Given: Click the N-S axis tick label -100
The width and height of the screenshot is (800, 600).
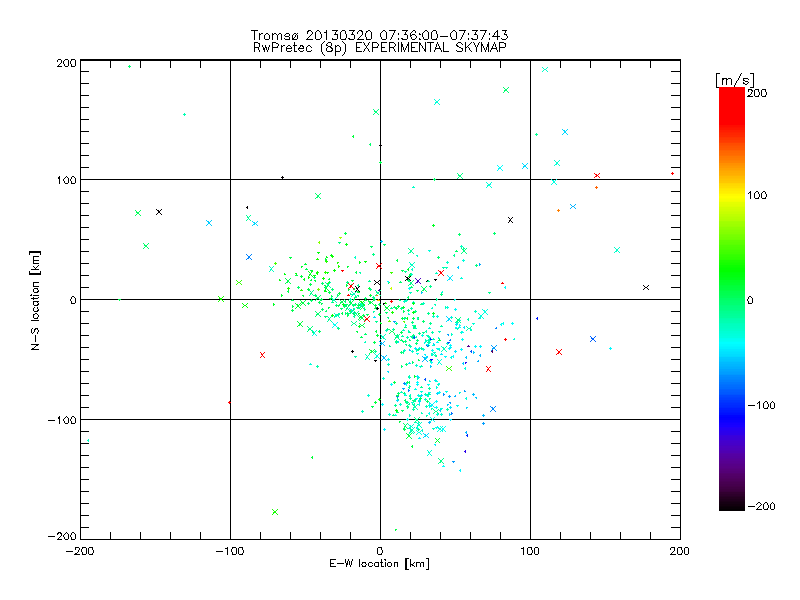Looking at the screenshot, I should (62, 420).
